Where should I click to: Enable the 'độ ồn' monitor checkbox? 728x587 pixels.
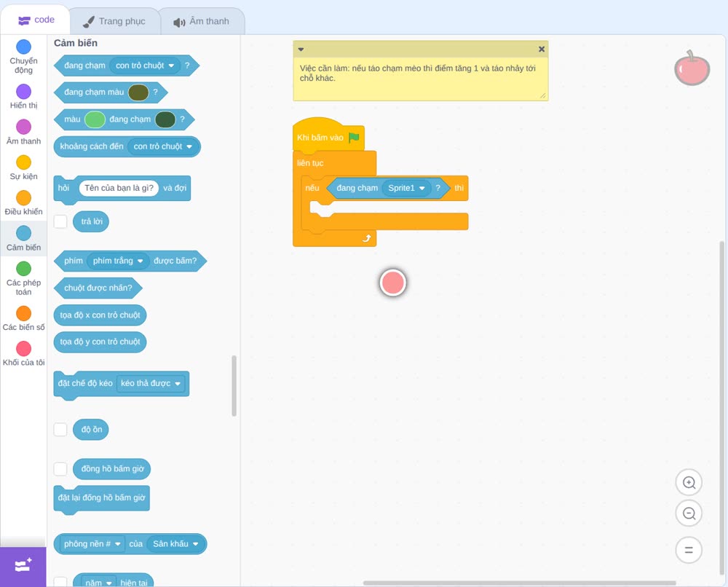pos(60,430)
